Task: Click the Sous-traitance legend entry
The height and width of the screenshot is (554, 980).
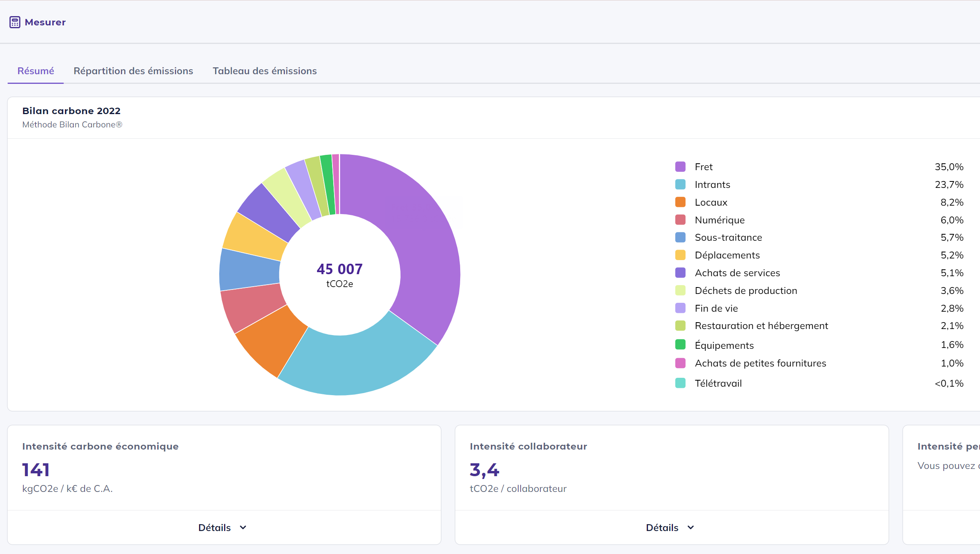Action: [728, 237]
